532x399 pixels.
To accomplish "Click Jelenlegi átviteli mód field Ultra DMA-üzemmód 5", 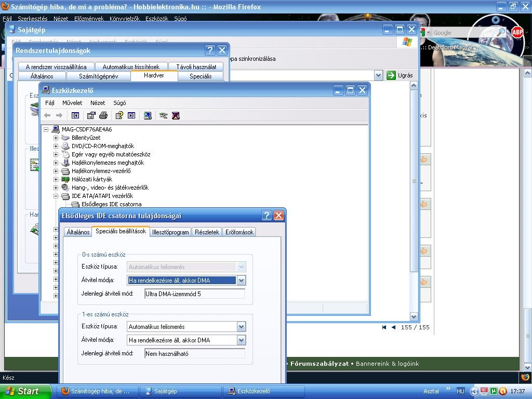I will click(194, 294).
